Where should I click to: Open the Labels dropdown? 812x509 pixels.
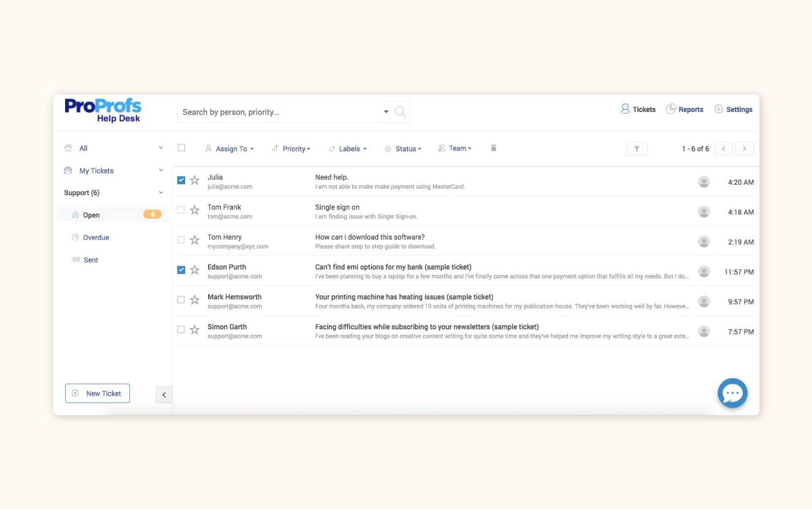(x=347, y=149)
